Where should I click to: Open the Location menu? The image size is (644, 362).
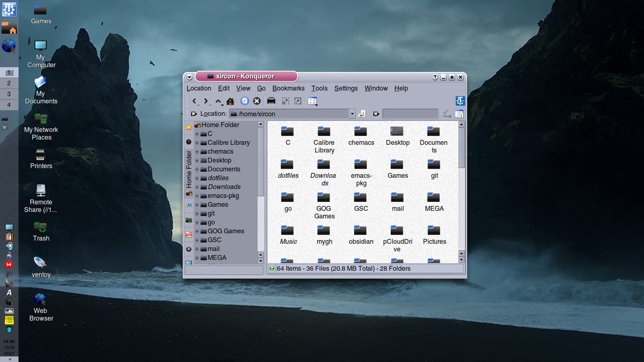(199, 88)
